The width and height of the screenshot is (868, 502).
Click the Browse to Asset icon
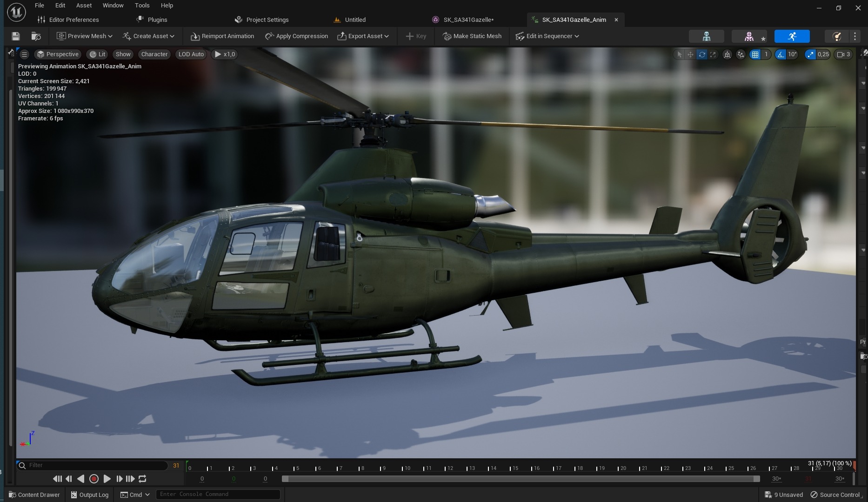click(36, 36)
